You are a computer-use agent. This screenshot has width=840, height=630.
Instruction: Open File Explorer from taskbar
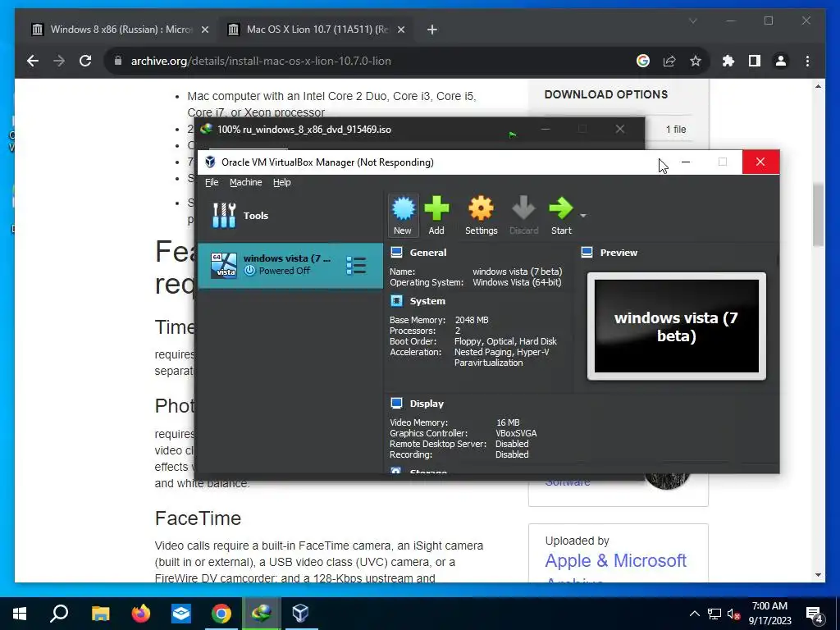[x=100, y=614]
